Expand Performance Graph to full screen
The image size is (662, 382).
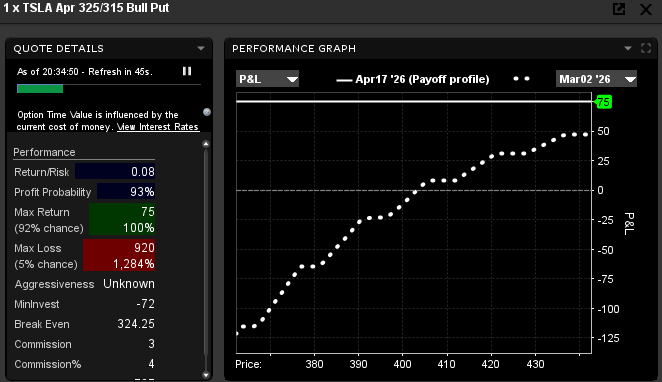point(646,48)
